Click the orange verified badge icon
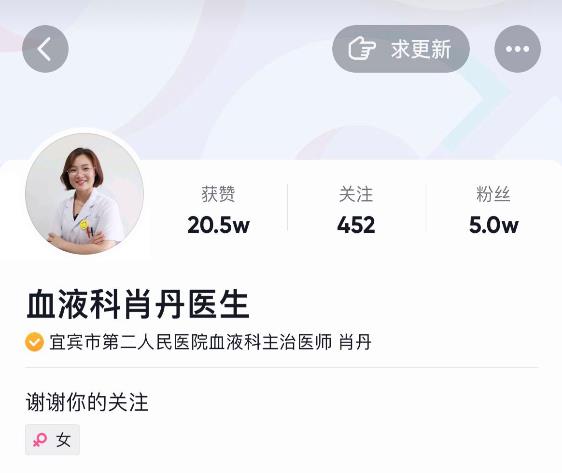 34,342
